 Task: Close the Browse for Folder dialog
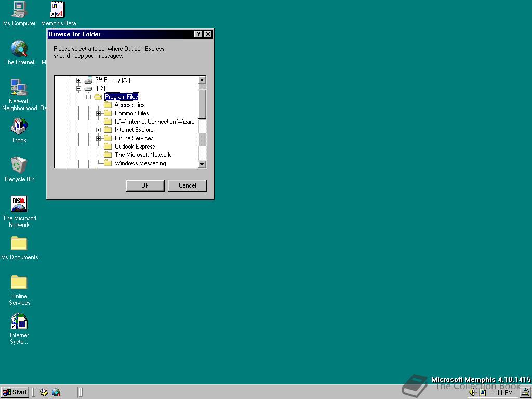[208, 34]
